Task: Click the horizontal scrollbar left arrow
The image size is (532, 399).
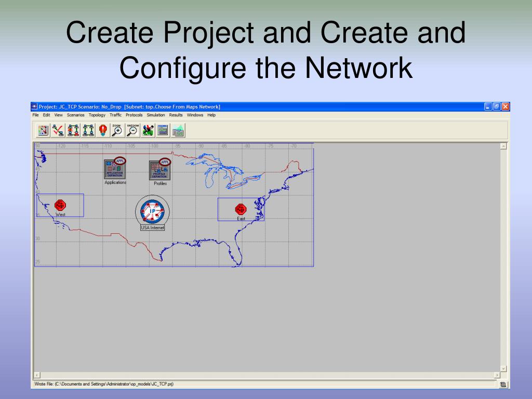Action: point(37,375)
